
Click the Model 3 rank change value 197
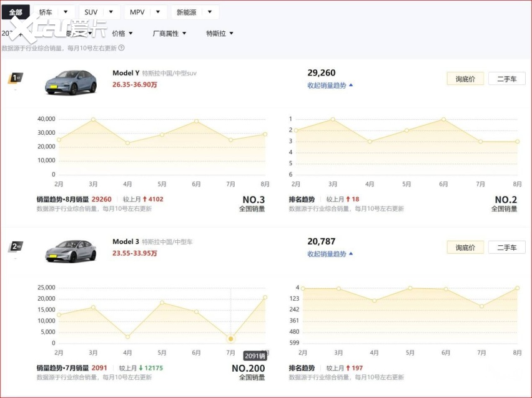357,368
